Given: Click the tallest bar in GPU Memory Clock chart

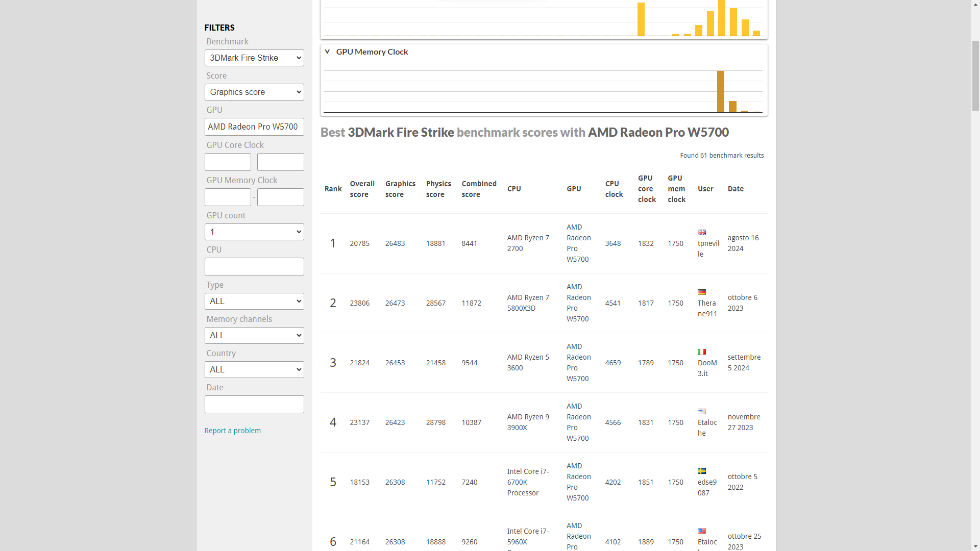Looking at the screenshot, I should point(721,92).
